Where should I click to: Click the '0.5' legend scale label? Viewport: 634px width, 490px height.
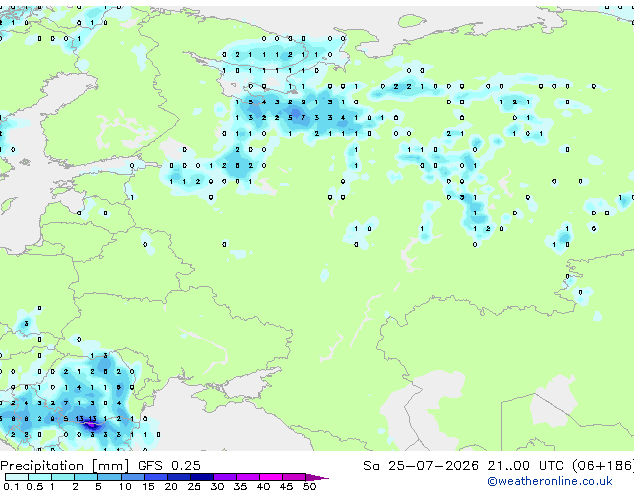coord(35,486)
